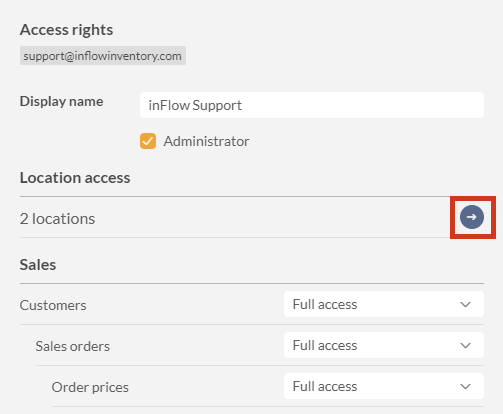Click the Sales orders permission label
This screenshot has width=503, height=414.
pyautogui.click(x=73, y=346)
